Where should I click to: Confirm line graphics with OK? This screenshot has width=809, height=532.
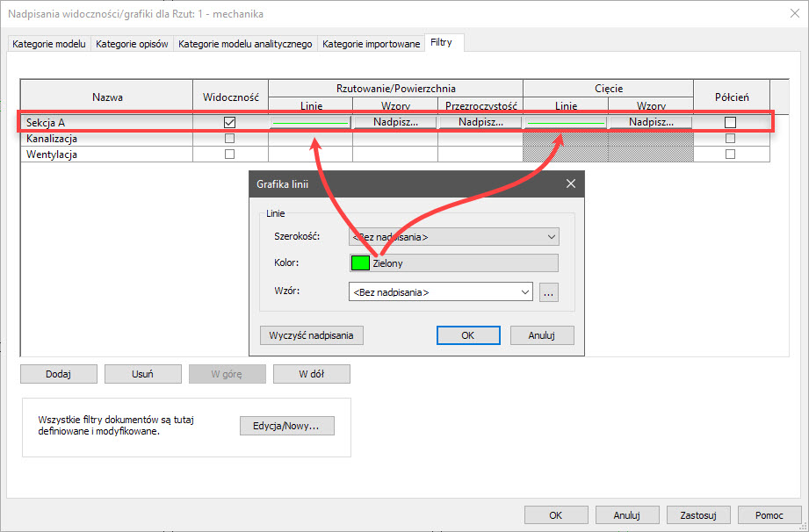467,335
